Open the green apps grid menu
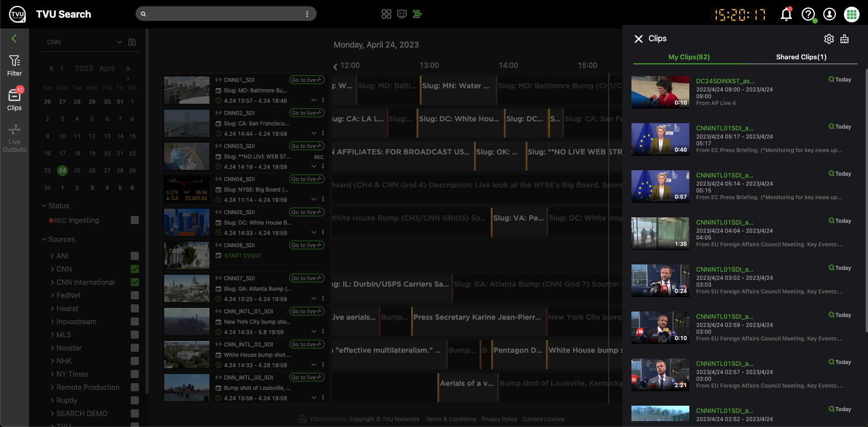This screenshot has width=868, height=427. pos(851,14)
